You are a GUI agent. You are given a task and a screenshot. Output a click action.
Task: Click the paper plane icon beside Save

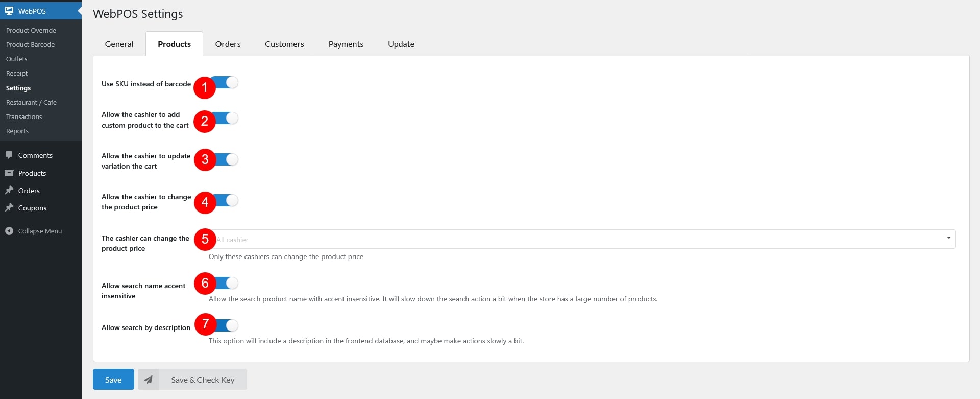(x=149, y=380)
